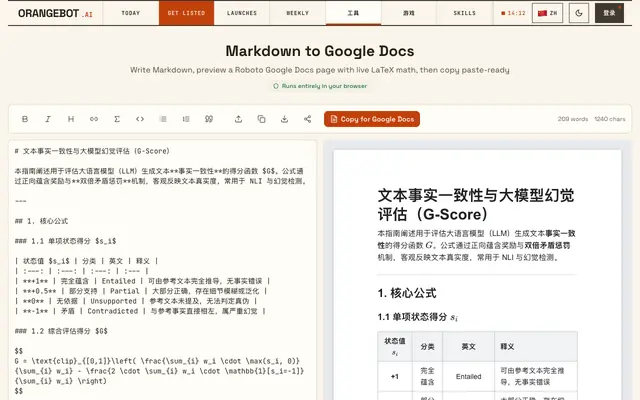Click the 1240 chars counter
This screenshot has height=400, width=640.
[610, 119]
